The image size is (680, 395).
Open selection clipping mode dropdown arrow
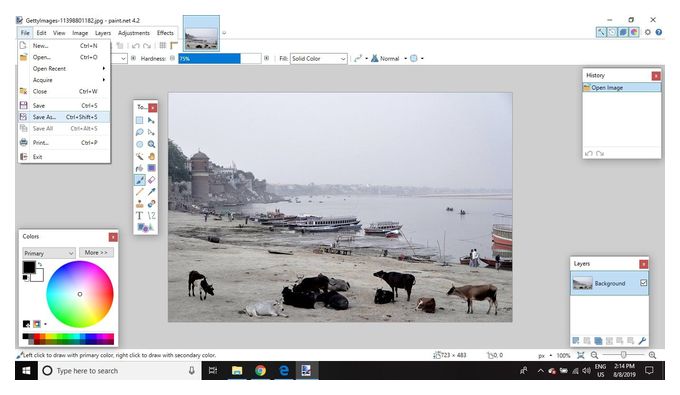coord(422,59)
